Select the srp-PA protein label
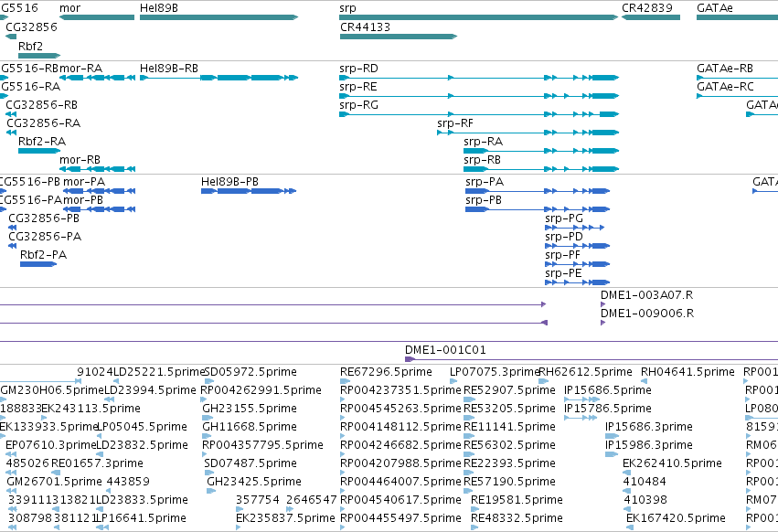 [485, 182]
